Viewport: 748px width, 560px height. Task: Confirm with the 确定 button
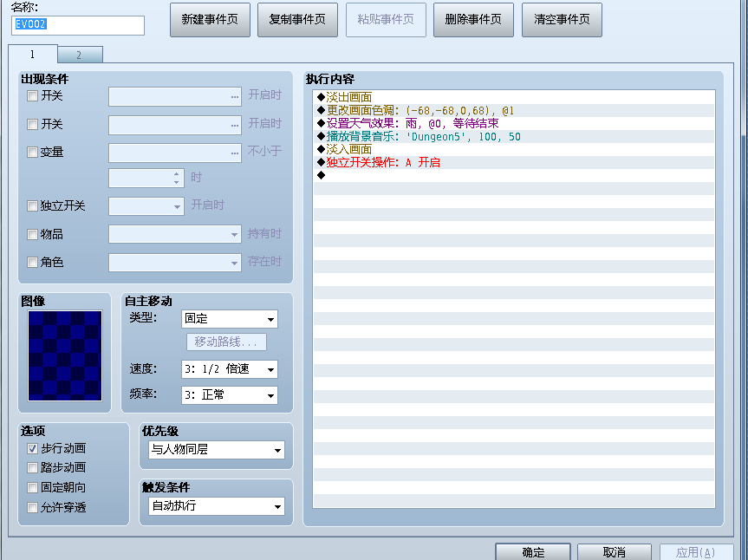click(533, 552)
